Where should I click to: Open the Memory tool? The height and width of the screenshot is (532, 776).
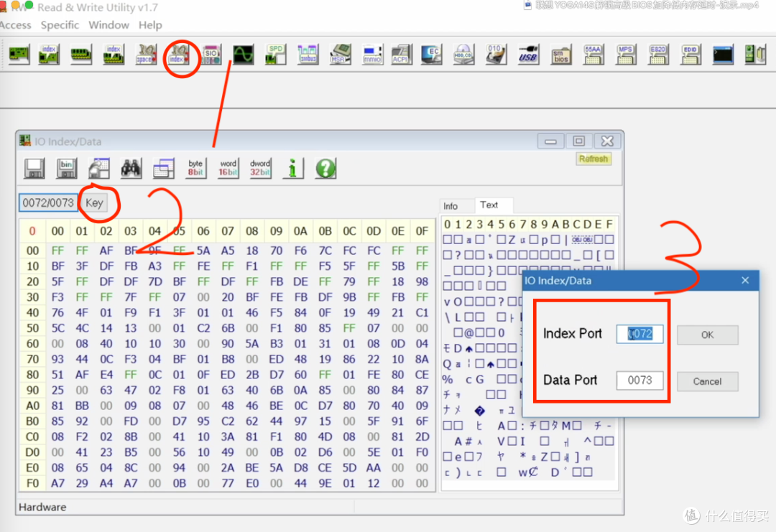coord(81,55)
